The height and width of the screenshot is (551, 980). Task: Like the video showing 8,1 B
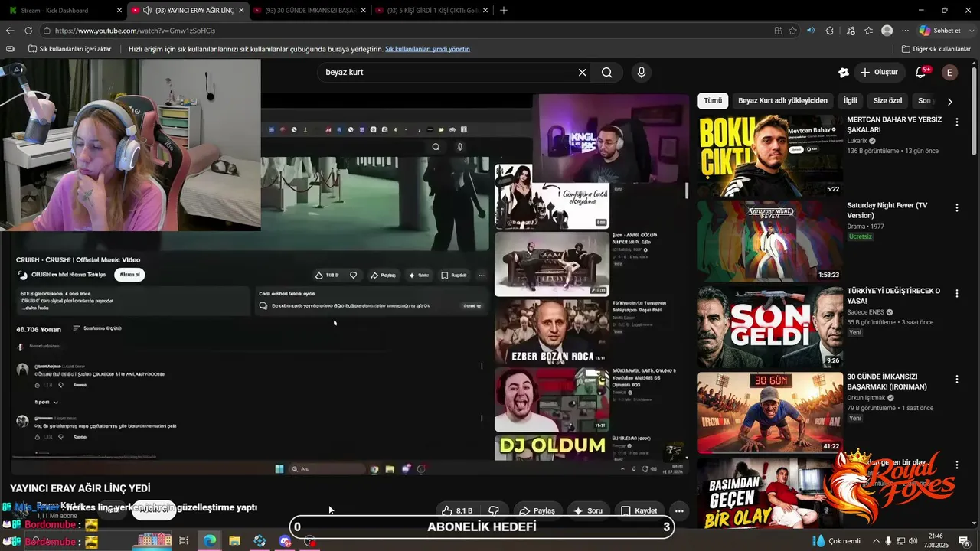[457, 510]
